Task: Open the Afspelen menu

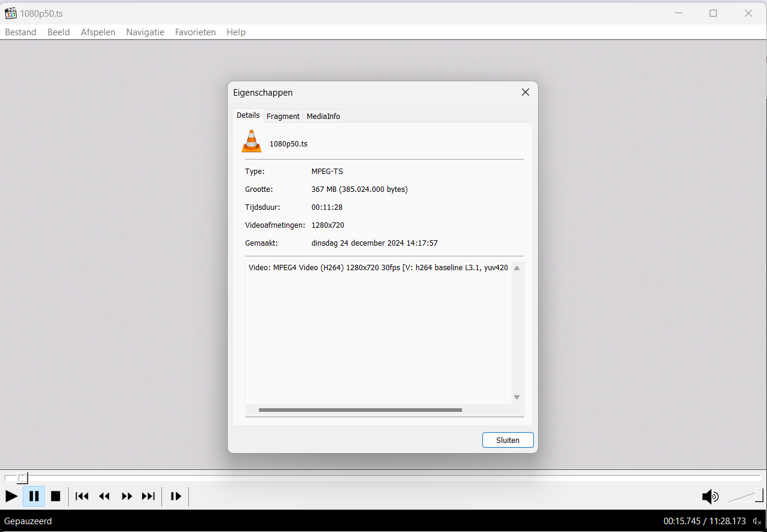Action: tap(98, 32)
